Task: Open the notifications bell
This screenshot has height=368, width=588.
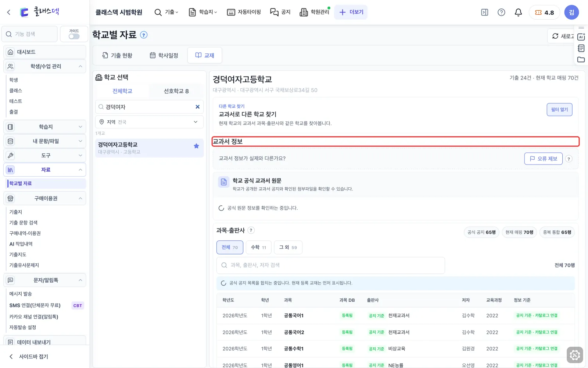Action: (x=518, y=12)
